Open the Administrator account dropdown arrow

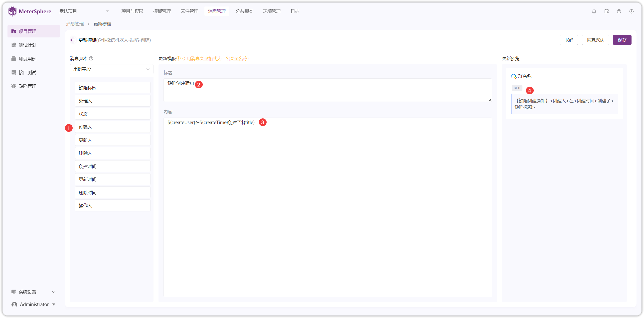pos(54,304)
